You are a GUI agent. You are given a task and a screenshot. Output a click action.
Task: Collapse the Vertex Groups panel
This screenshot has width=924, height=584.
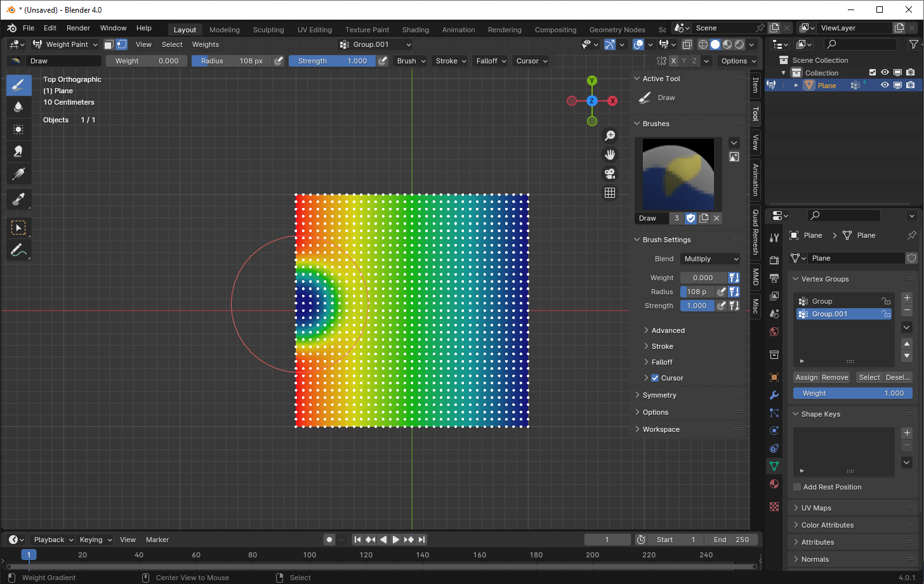pos(824,279)
